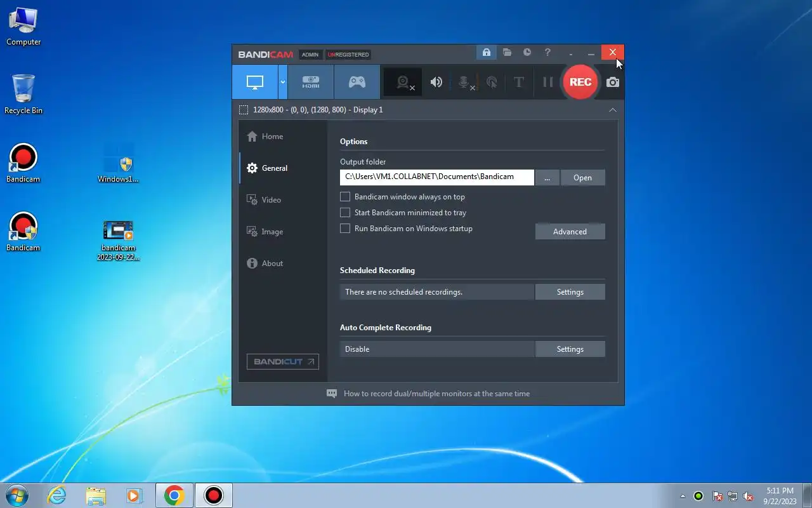This screenshot has width=812, height=508.
Task: Switch to game recording mode gamepad icon
Action: tap(357, 82)
